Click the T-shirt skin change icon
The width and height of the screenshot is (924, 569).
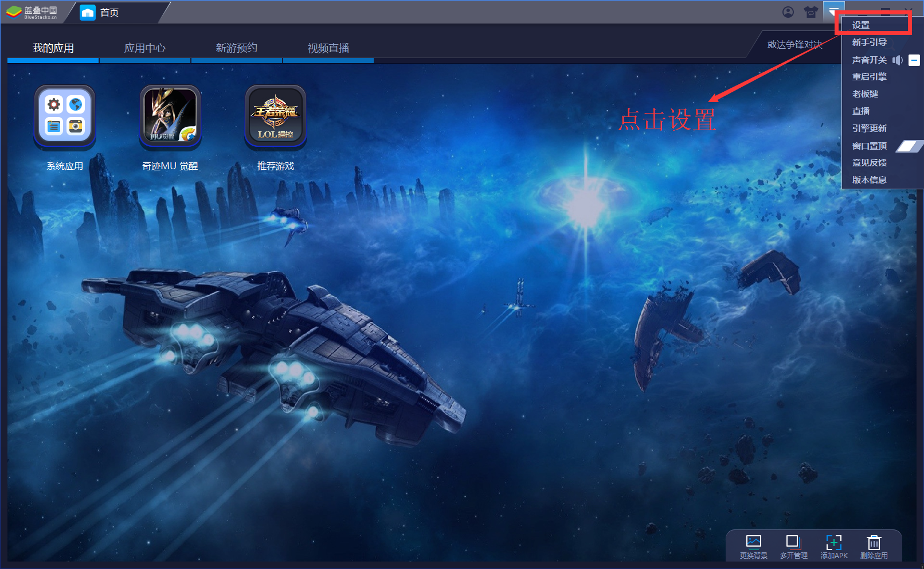[x=811, y=12]
